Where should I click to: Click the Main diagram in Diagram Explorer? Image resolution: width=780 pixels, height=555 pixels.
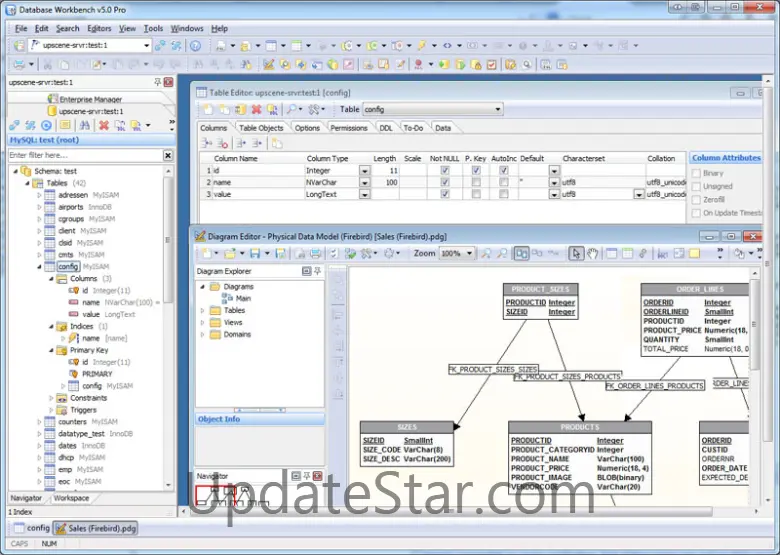(243, 298)
